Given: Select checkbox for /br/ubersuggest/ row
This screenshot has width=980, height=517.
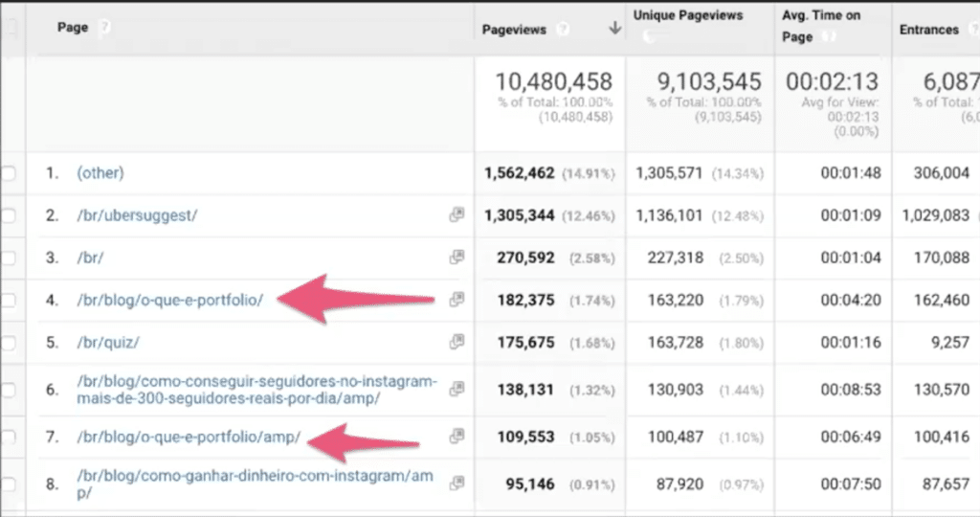Looking at the screenshot, I should [8, 215].
